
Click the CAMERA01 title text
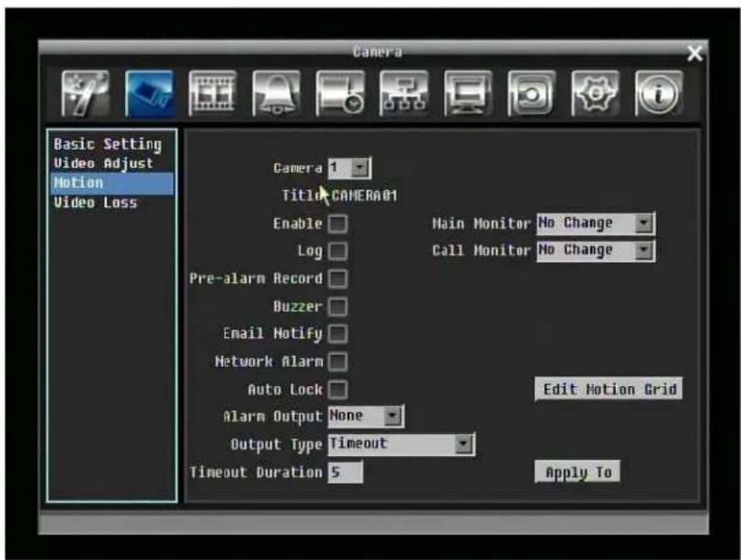[364, 196]
